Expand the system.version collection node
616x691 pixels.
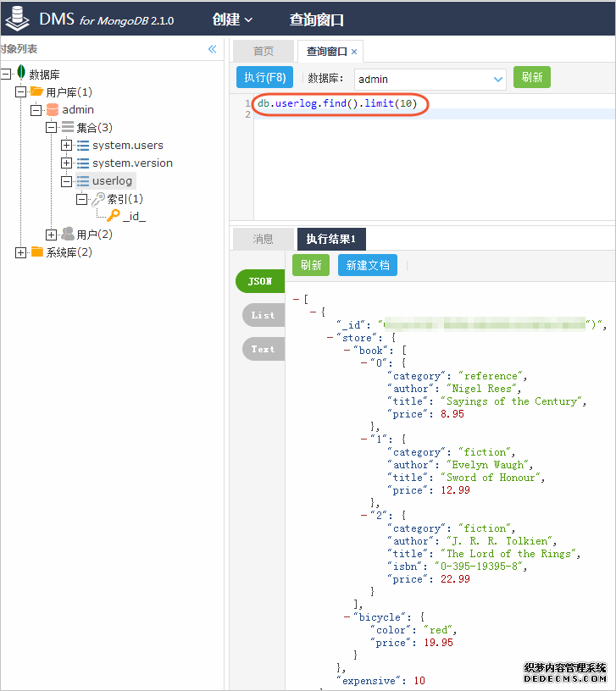point(67,163)
